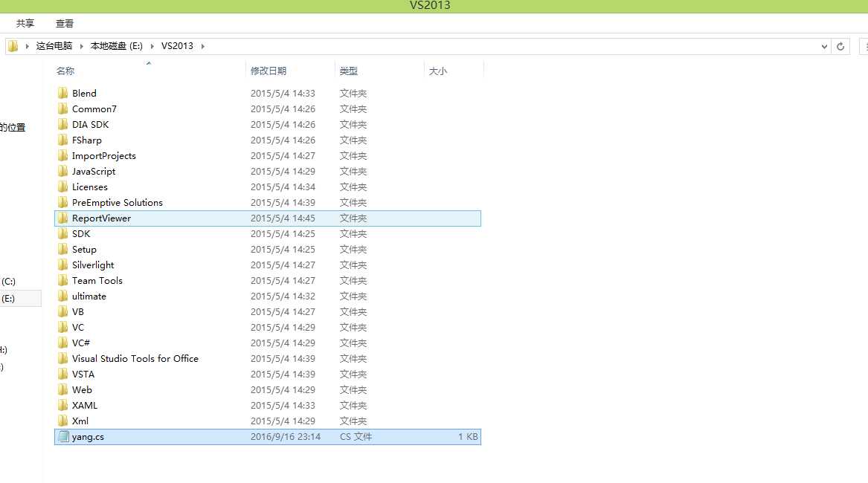Select the XAML folder icon
The height and width of the screenshot is (483, 868).
[x=62, y=405]
